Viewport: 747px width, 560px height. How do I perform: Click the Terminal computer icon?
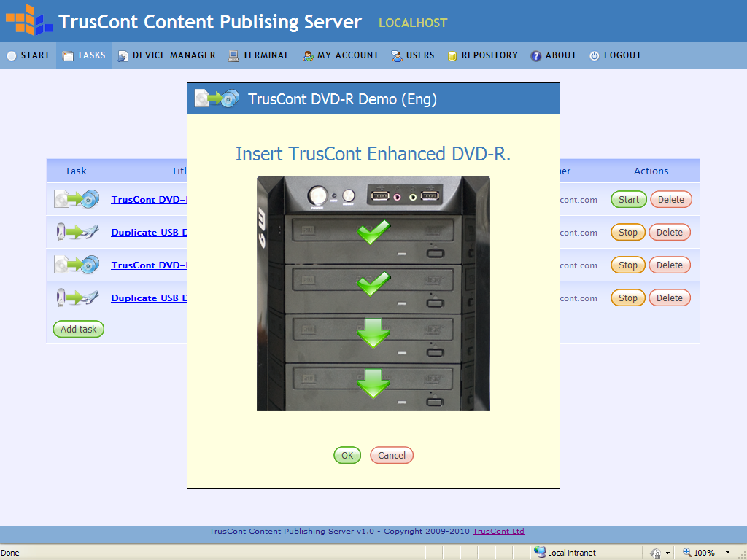233,56
